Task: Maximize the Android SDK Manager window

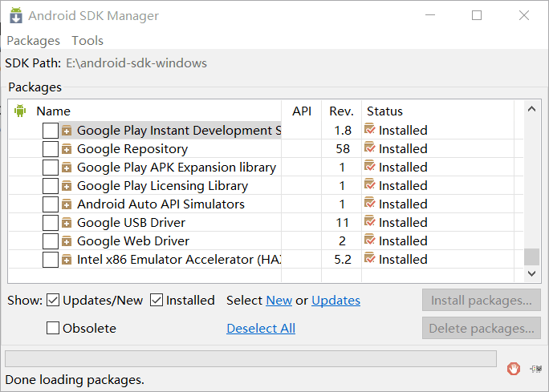Action: pos(477,15)
